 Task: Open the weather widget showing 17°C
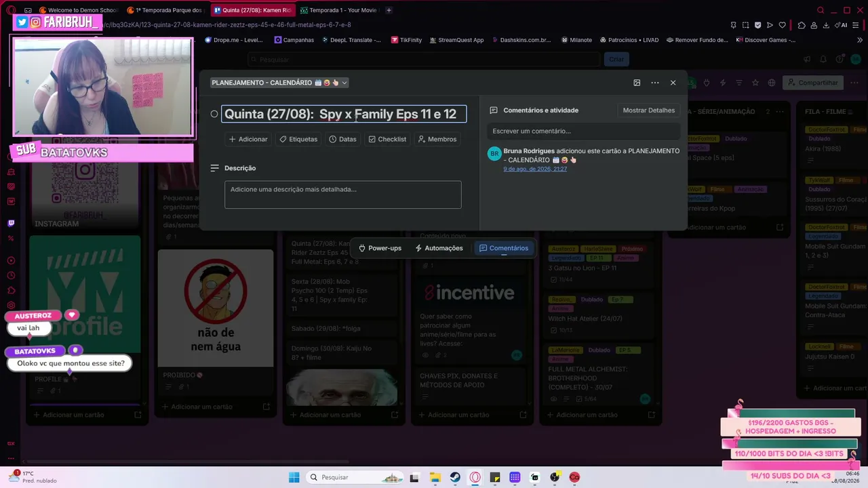[33, 476]
